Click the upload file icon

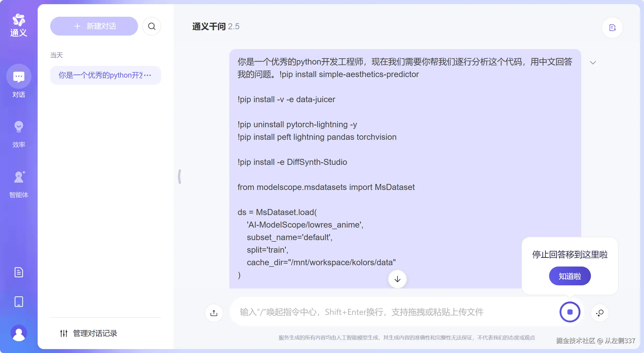point(214,313)
